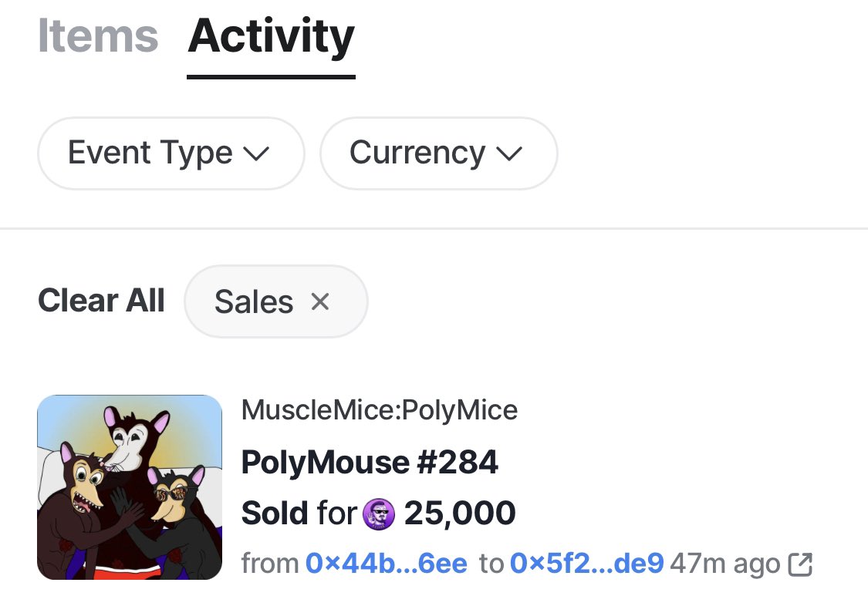This screenshot has width=868, height=596.
Task: Click the 25,000 sale price
Action: click(460, 513)
